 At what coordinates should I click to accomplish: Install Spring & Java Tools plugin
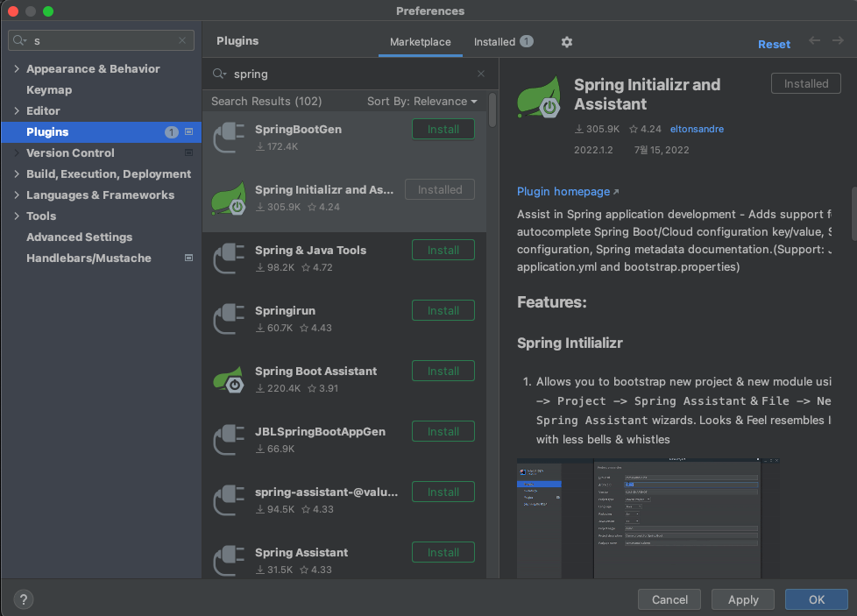point(443,251)
